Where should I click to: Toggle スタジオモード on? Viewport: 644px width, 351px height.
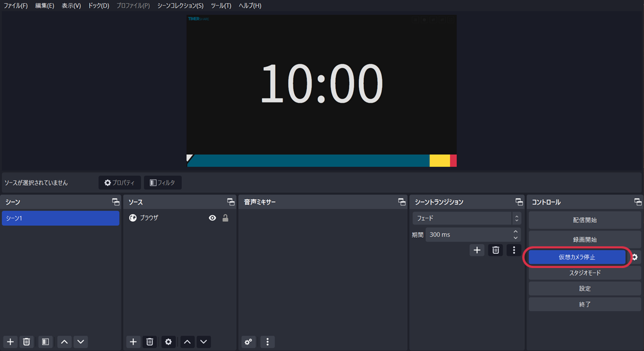584,273
